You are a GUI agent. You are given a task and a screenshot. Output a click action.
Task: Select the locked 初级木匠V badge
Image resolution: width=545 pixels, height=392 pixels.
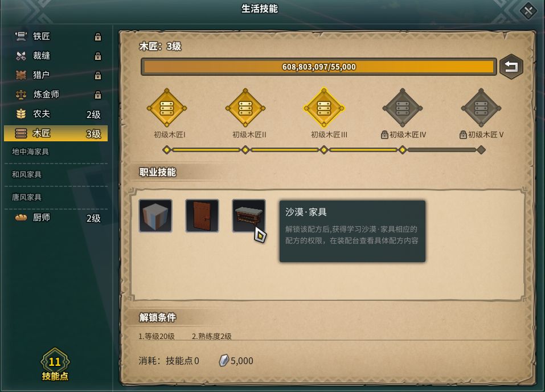coord(481,108)
